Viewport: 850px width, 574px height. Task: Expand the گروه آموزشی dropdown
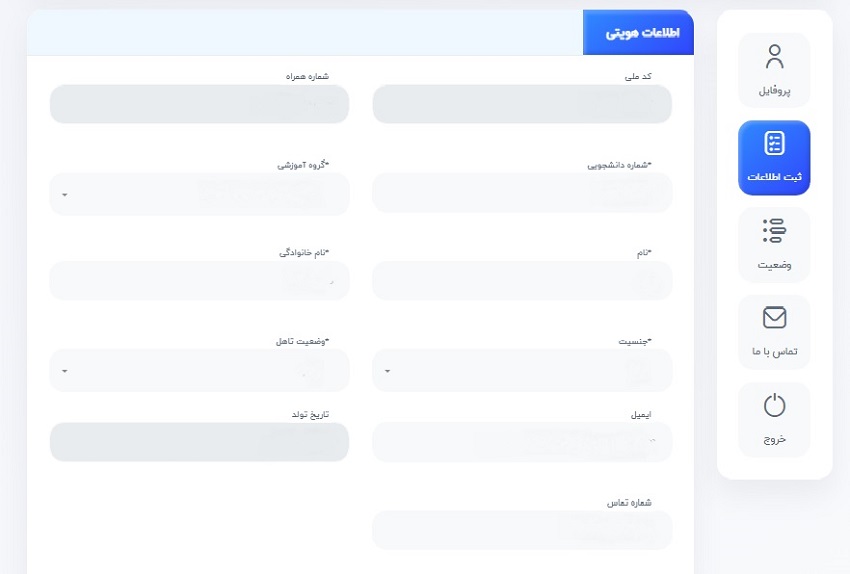click(199, 193)
